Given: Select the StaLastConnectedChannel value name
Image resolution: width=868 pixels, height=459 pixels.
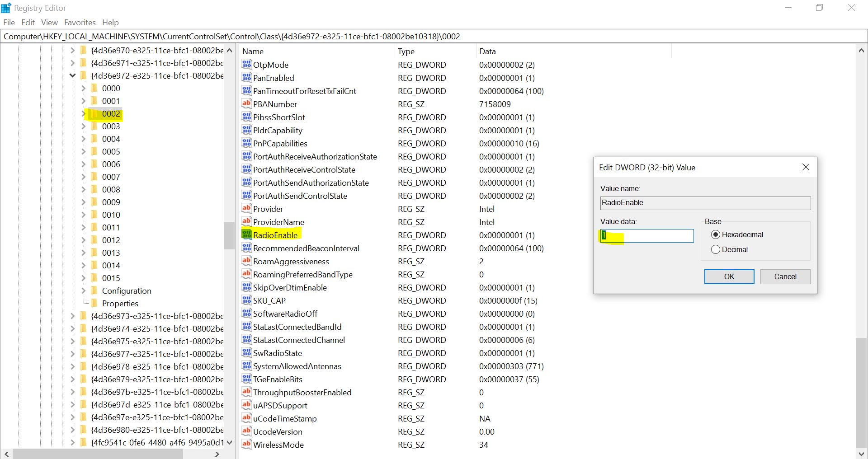Looking at the screenshot, I should pyautogui.click(x=299, y=340).
